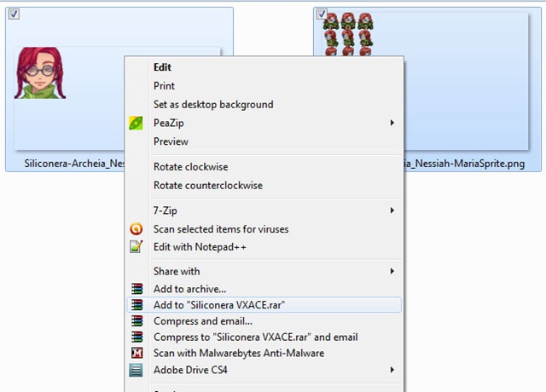Click the Malwarebytes red icon

pos(136,353)
